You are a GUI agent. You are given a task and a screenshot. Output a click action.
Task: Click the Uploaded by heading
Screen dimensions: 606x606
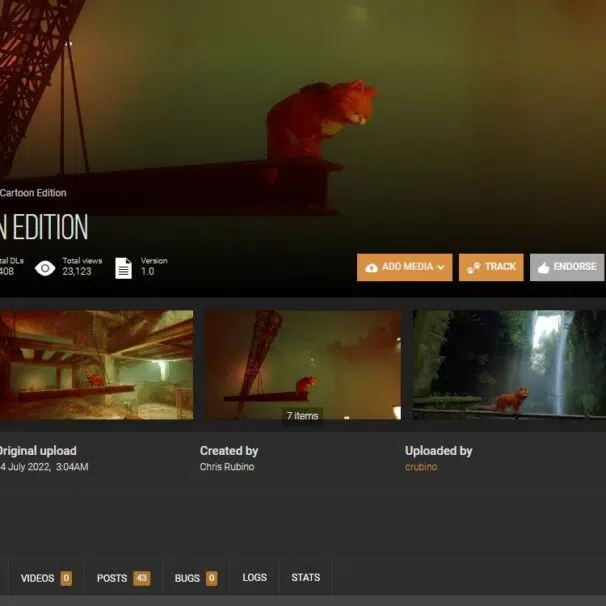(438, 451)
